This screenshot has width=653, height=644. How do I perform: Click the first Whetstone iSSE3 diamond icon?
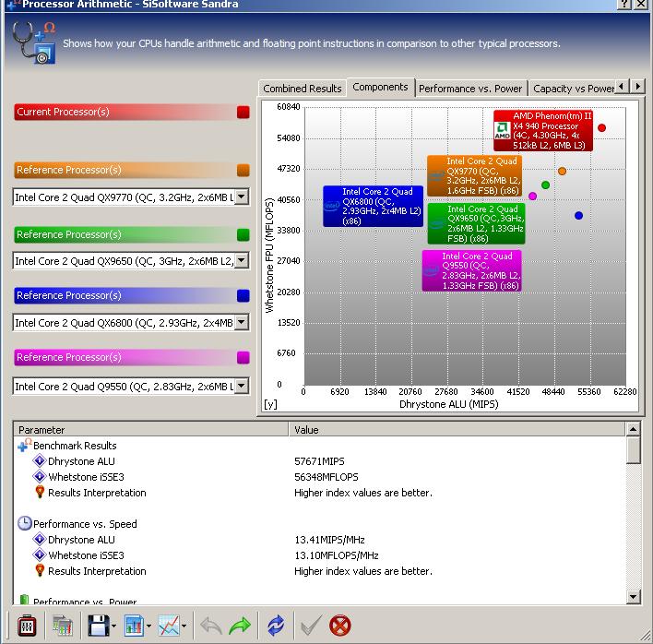39,476
